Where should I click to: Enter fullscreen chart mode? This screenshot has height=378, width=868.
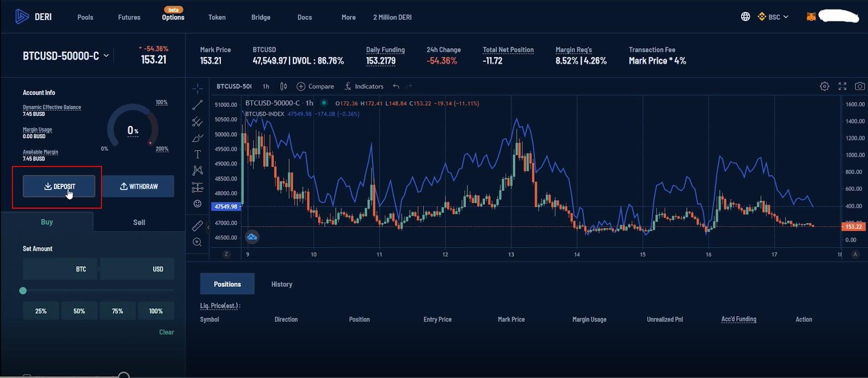point(843,86)
